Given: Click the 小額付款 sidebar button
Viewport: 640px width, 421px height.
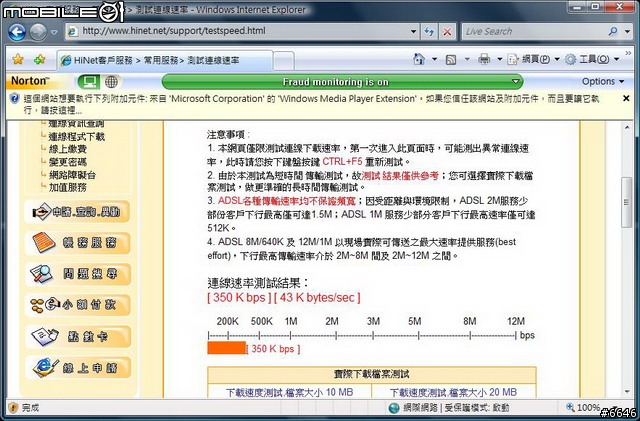Looking at the screenshot, I should point(77,305).
